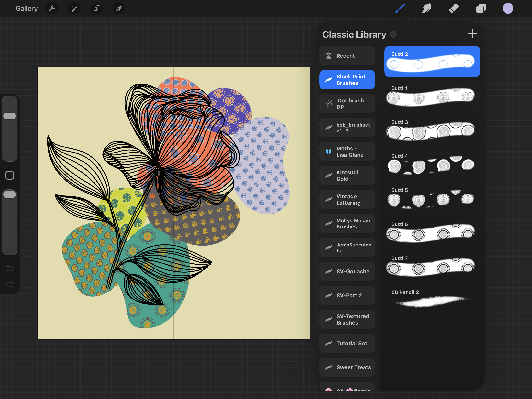The image size is (532, 399).
Task: Adjust the brush opacity slider
Action: click(x=10, y=222)
